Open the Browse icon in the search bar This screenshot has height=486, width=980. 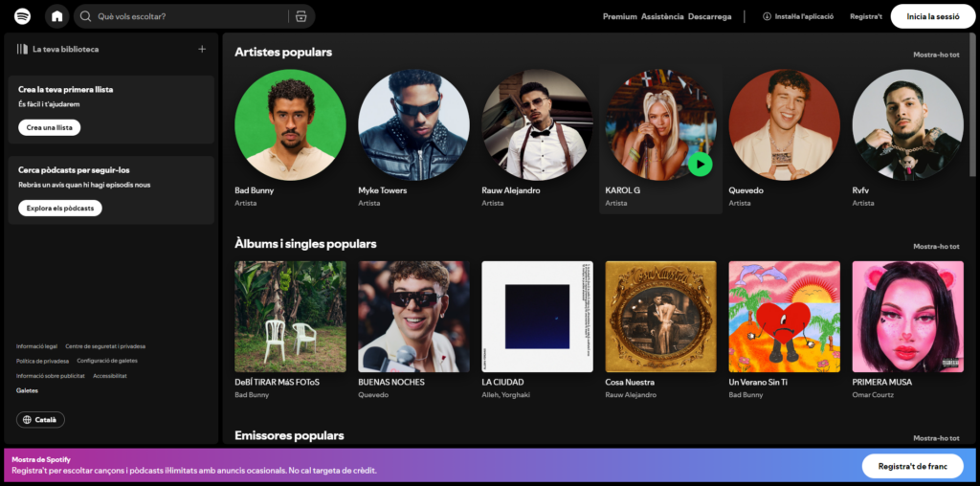click(x=301, y=16)
